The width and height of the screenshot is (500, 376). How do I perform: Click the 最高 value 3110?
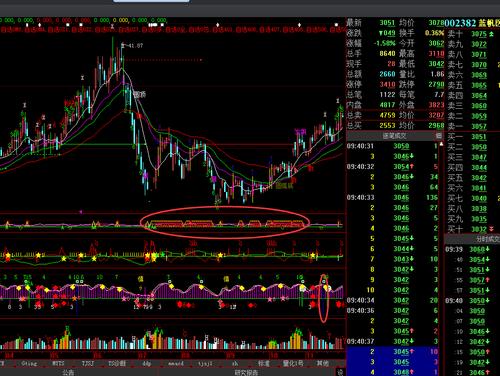(436, 54)
